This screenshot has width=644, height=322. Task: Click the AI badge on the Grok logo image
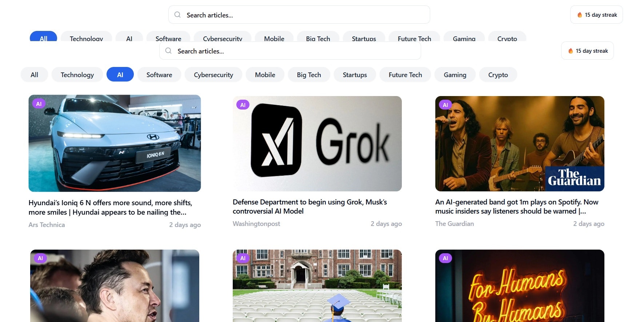point(243,105)
